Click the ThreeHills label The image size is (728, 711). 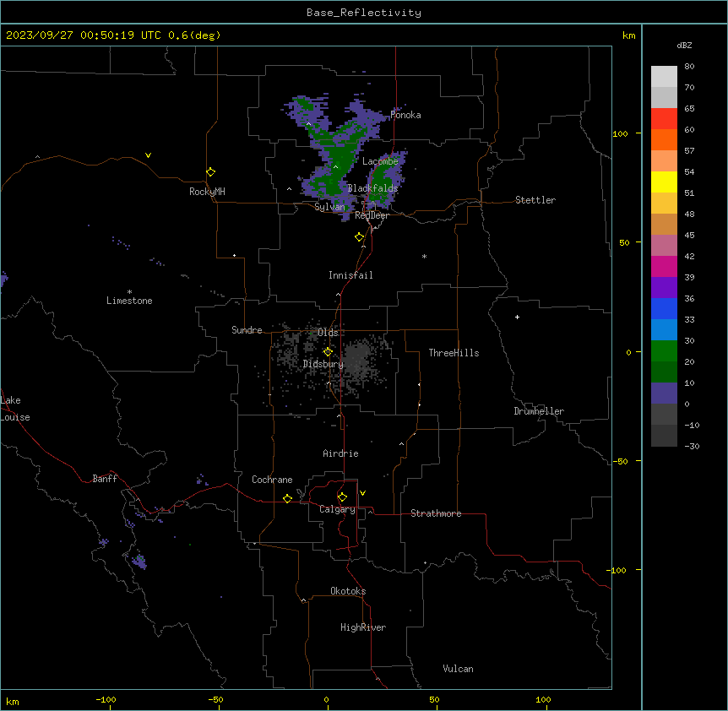pos(454,353)
